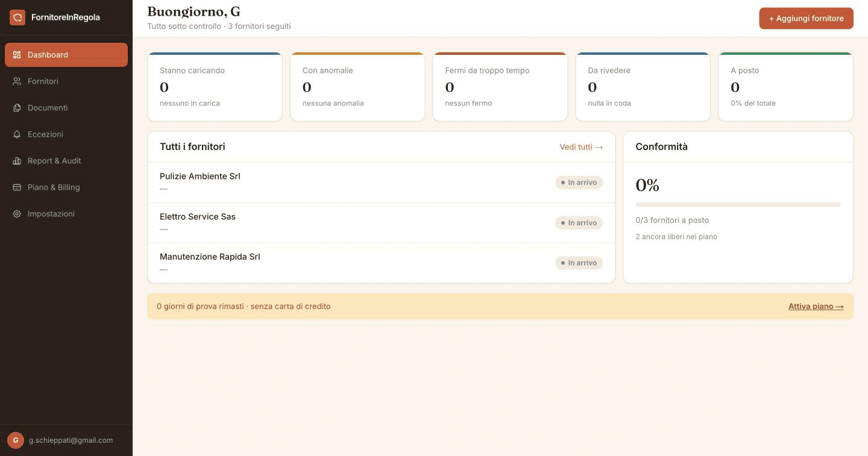The image size is (868, 456).
Task: Add a supplier with Aggiungi fornitore
Action: click(x=806, y=18)
